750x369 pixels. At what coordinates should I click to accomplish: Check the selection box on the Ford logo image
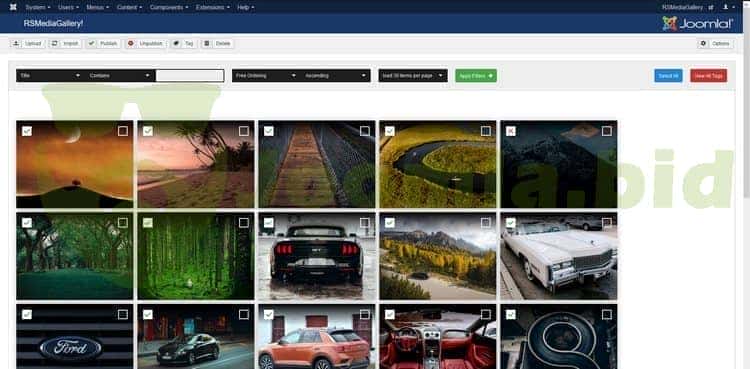coord(123,314)
